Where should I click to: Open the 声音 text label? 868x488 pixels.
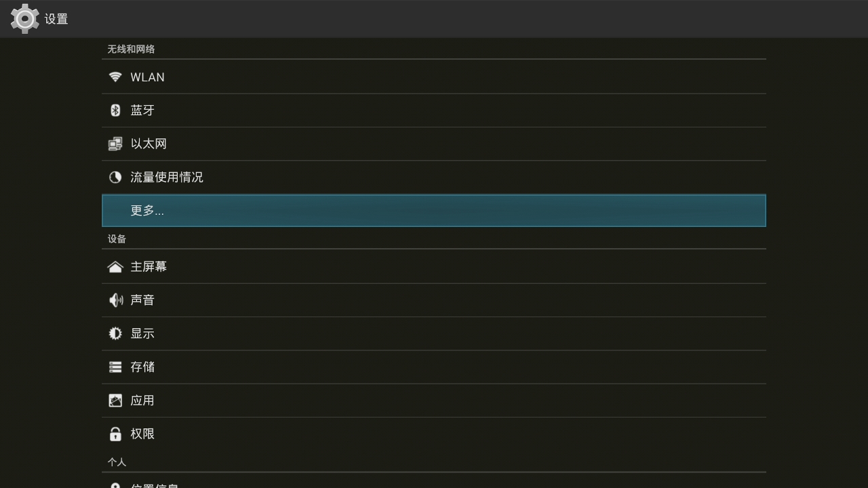[x=142, y=300]
